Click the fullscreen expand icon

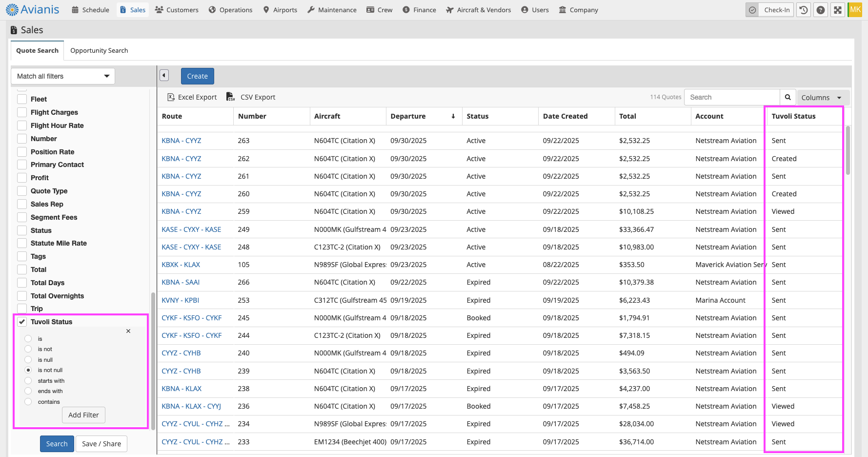[838, 10]
